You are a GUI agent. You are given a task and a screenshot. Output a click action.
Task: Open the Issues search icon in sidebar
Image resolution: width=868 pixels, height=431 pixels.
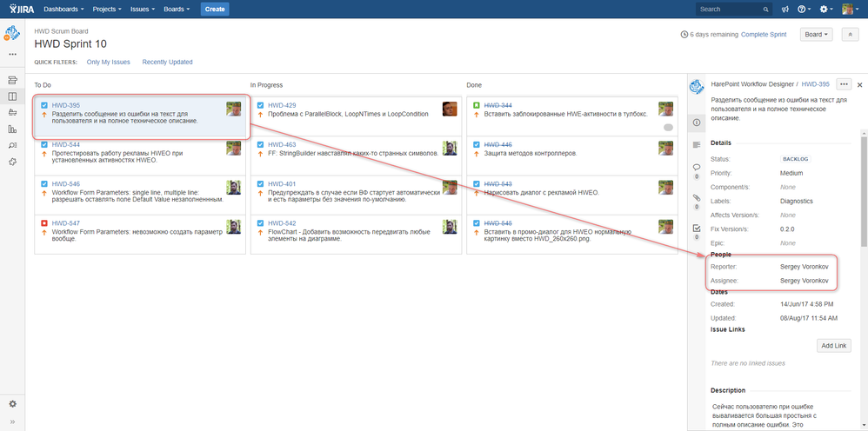[x=12, y=145]
